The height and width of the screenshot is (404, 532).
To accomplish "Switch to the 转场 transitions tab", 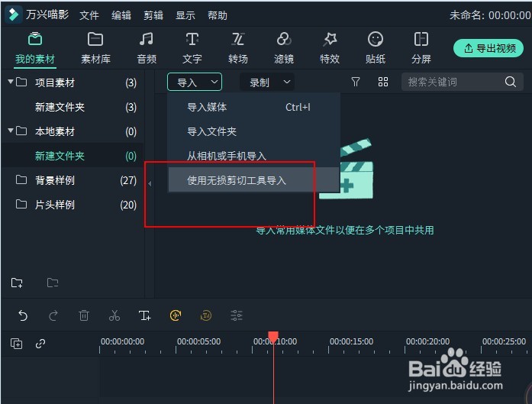I will (x=238, y=48).
